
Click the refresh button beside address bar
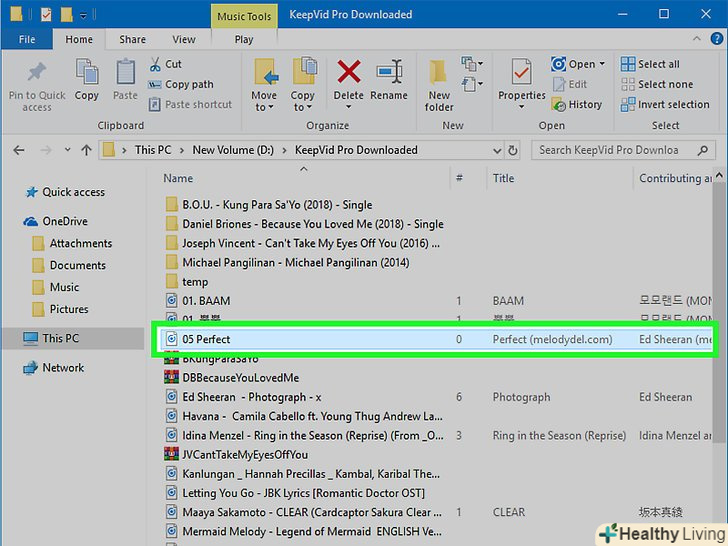coord(514,150)
